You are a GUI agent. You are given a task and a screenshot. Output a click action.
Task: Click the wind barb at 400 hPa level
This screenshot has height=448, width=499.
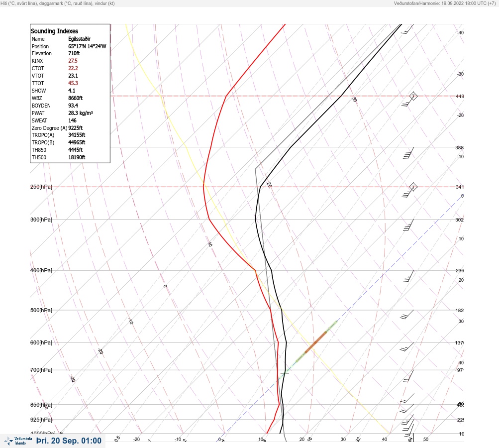pos(408,276)
